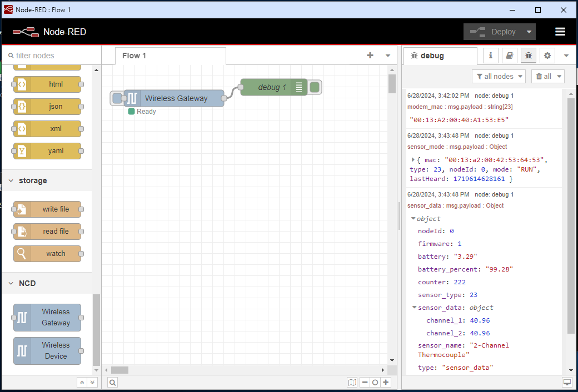The height and width of the screenshot is (392, 578).
Task: Click the Node-RED logo in the header
Action: coord(26,32)
